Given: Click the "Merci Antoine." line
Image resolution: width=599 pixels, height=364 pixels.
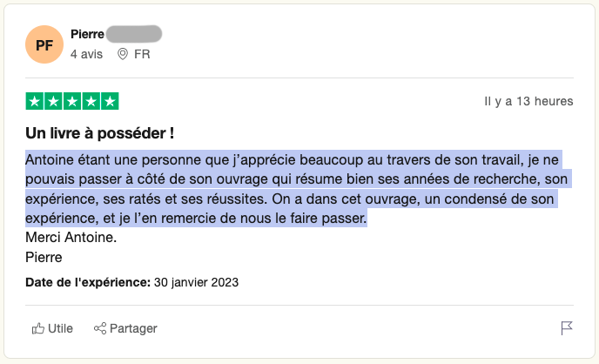Looking at the screenshot, I should pyautogui.click(x=71, y=238).
